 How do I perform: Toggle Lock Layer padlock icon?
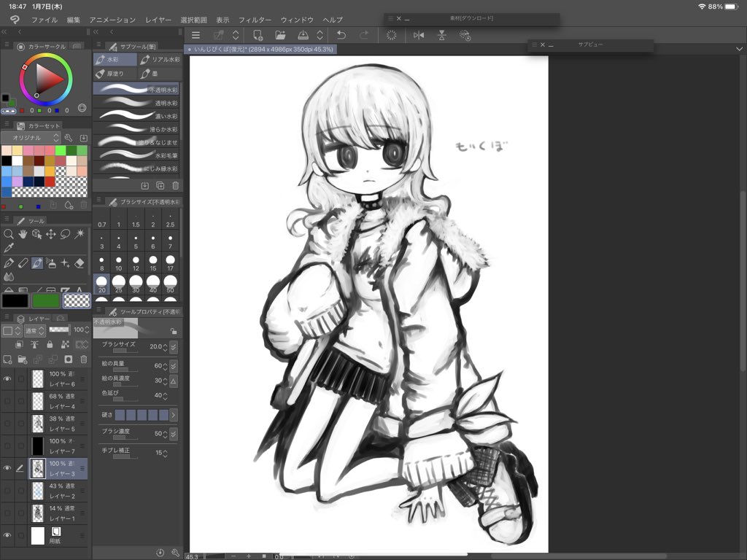point(50,344)
